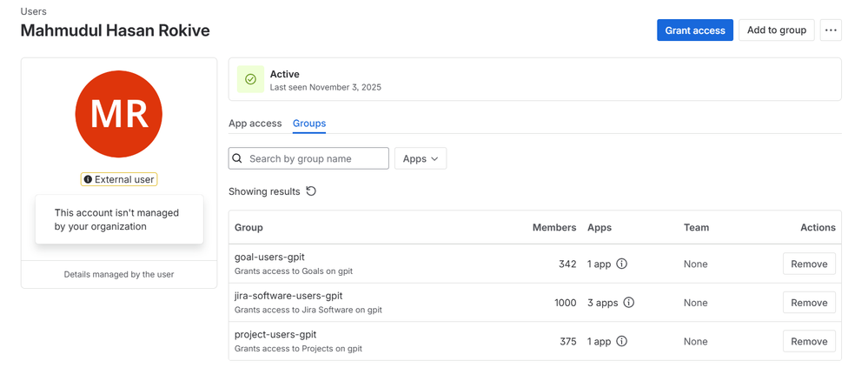Viewport: 868px width, 388px height.
Task: Click the info icon beside 3 apps
Action: pos(628,303)
